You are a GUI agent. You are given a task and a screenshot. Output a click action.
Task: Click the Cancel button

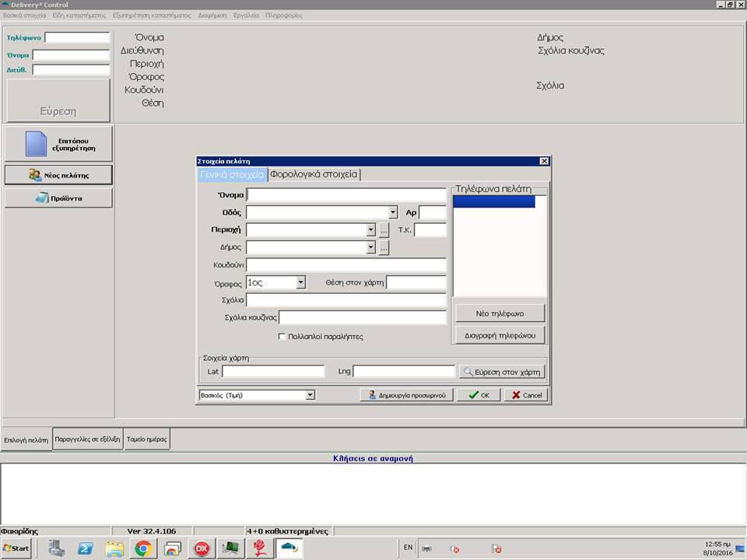tap(527, 395)
